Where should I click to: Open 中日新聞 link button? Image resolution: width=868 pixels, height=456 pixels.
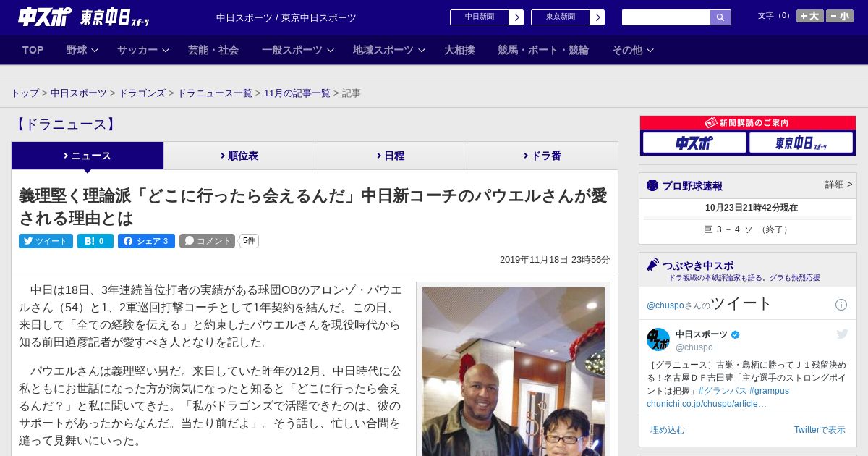coord(480,17)
